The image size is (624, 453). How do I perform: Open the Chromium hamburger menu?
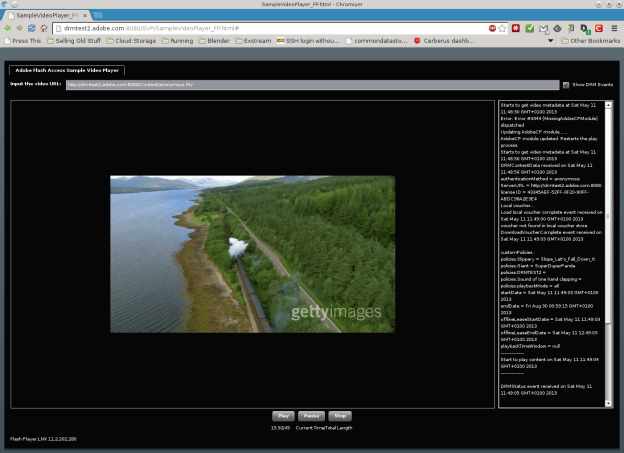614,28
